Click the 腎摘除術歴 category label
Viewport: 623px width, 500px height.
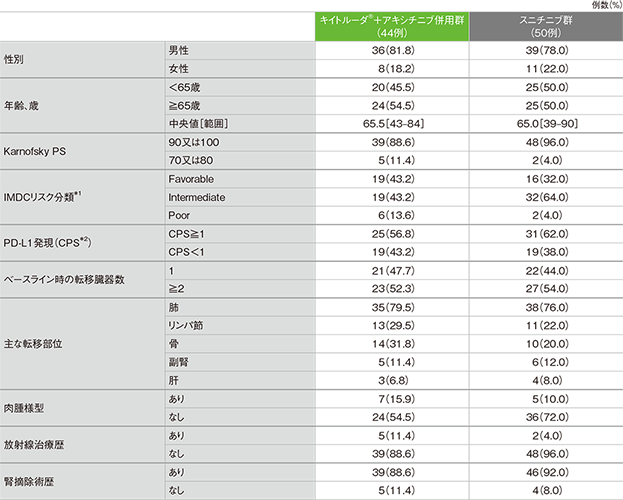point(29,480)
